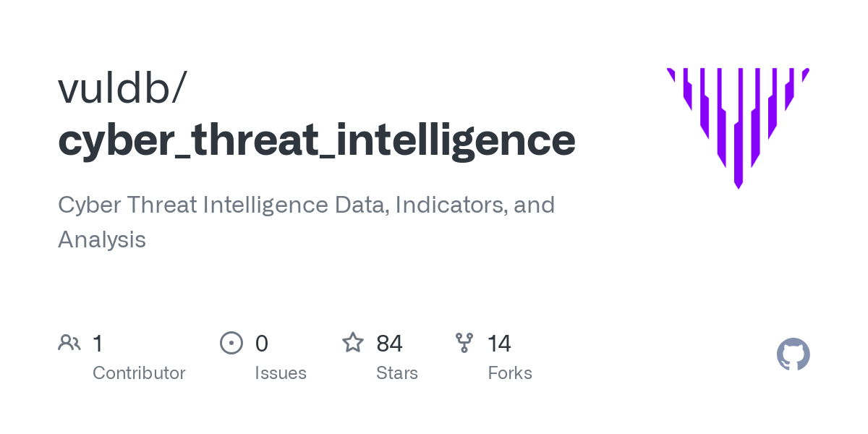Viewport: 868px width, 434px height.
Task: Click the stars count 84
Action: coord(390,343)
